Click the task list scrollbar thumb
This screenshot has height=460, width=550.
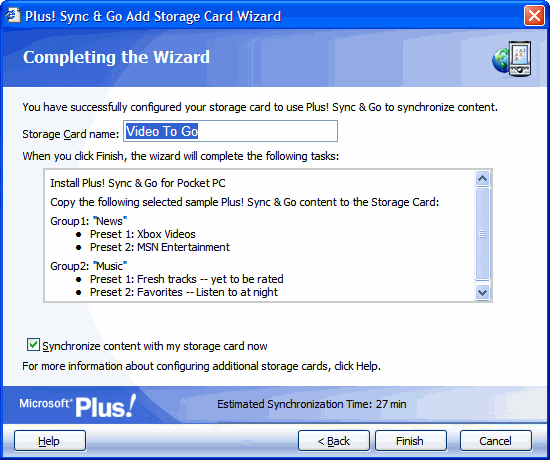[483, 234]
